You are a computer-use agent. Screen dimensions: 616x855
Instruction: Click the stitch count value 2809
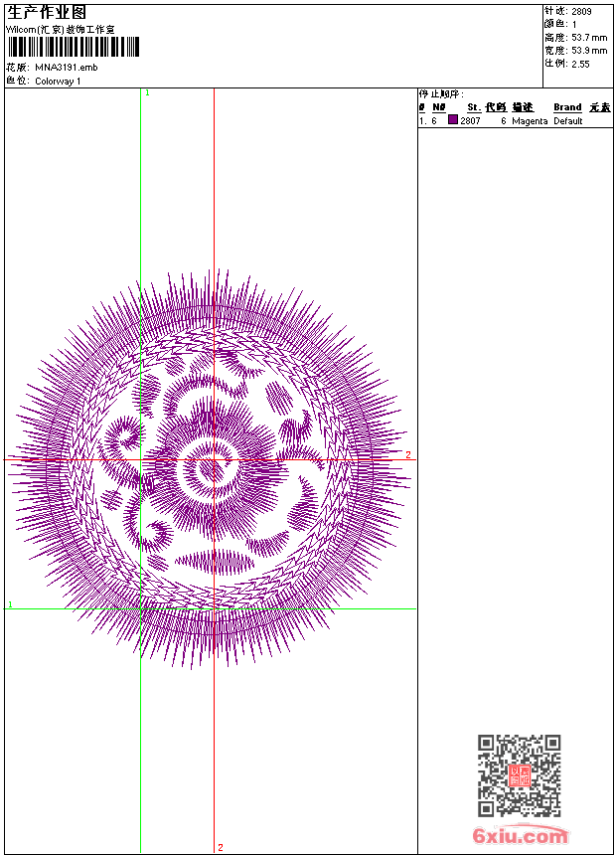[581, 11]
